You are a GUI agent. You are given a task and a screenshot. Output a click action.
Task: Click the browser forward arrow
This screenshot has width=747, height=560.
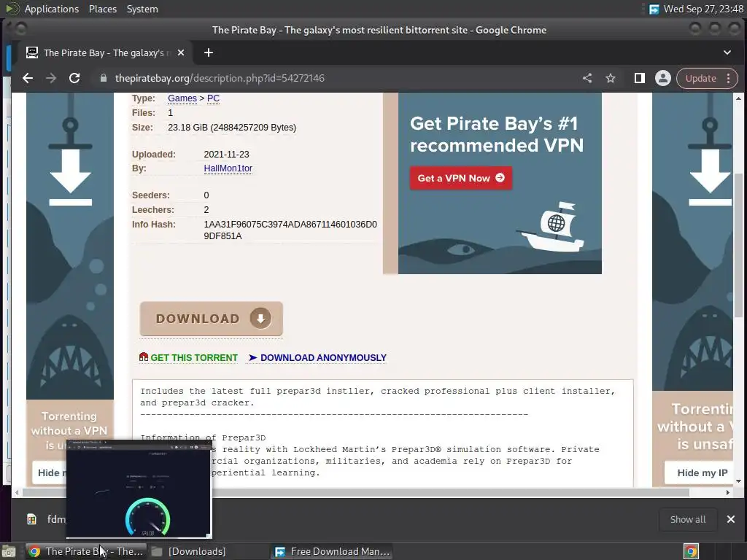(51, 78)
